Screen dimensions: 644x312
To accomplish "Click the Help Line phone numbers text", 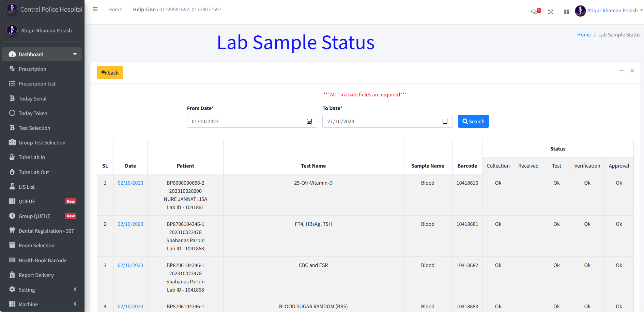I will (x=190, y=10).
